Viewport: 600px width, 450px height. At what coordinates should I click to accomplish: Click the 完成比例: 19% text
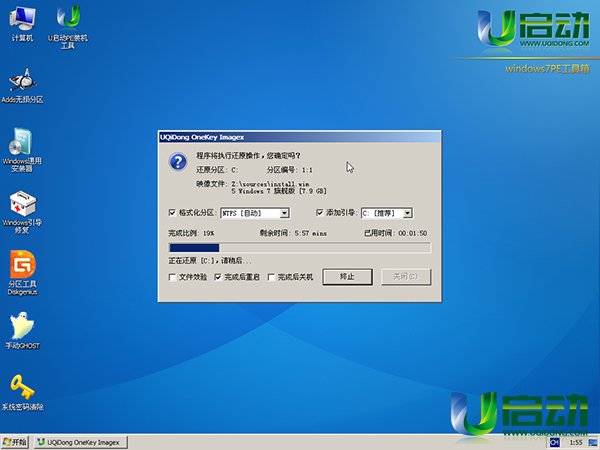191,233
